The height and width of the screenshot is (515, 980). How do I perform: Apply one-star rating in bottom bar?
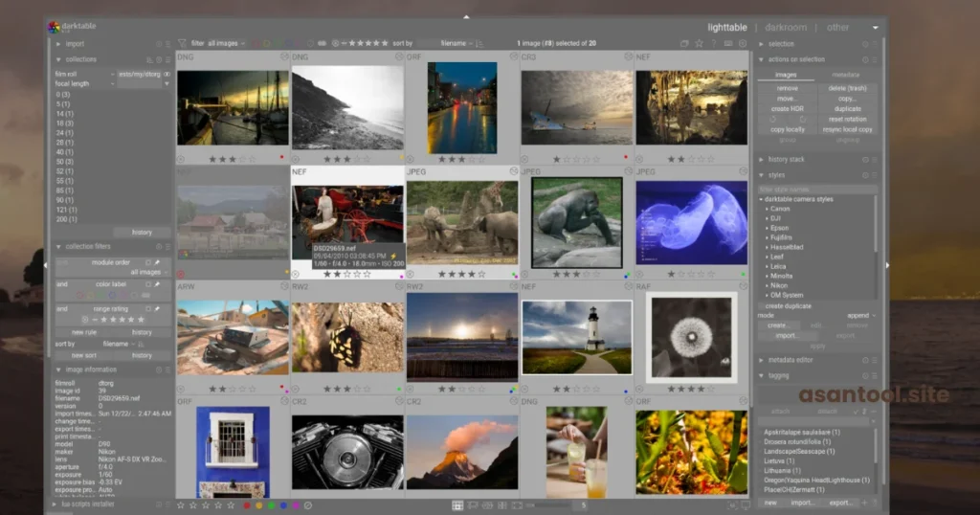[x=181, y=505]
